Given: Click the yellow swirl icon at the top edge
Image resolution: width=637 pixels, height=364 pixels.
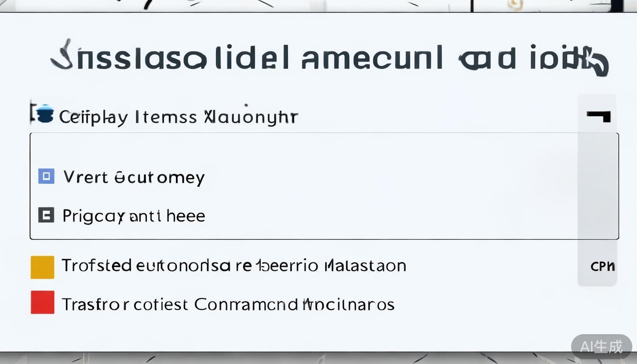Looking at the screenshot, I should (x=516, y=5).
